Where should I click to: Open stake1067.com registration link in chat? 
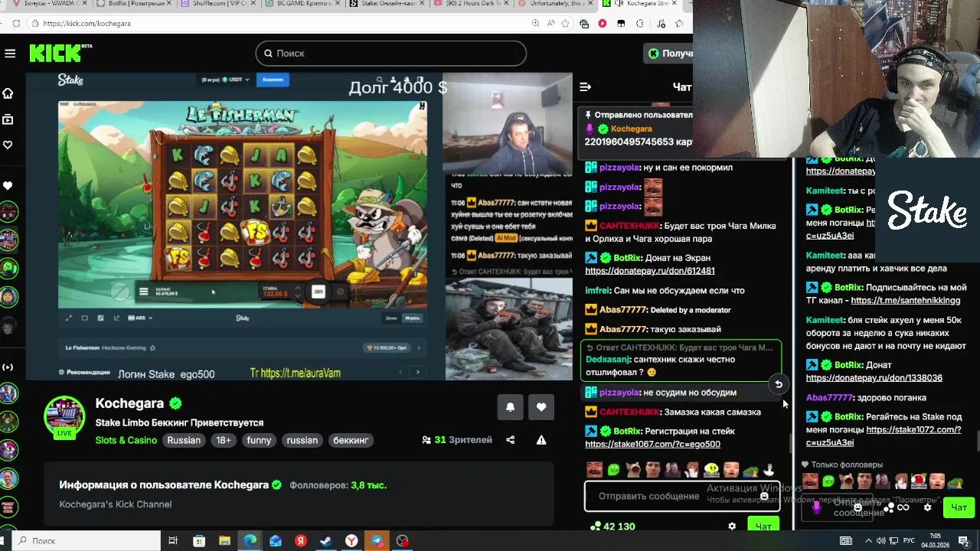(652, 444)
